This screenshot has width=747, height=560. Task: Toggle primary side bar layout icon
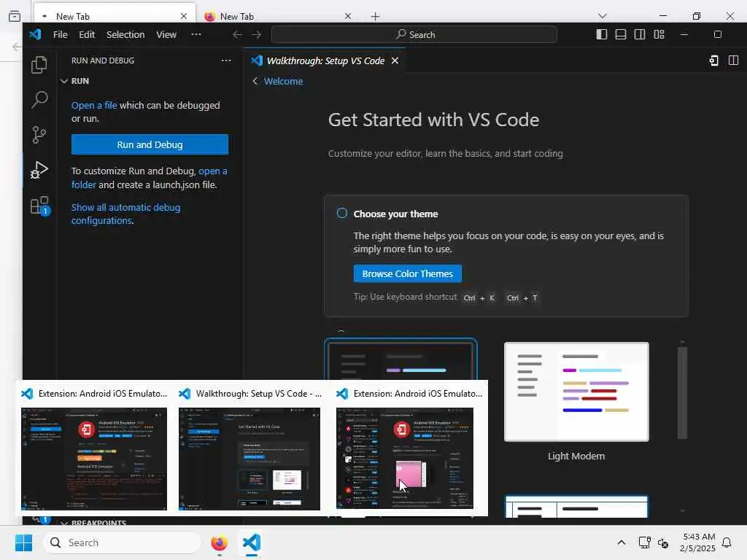602,34
